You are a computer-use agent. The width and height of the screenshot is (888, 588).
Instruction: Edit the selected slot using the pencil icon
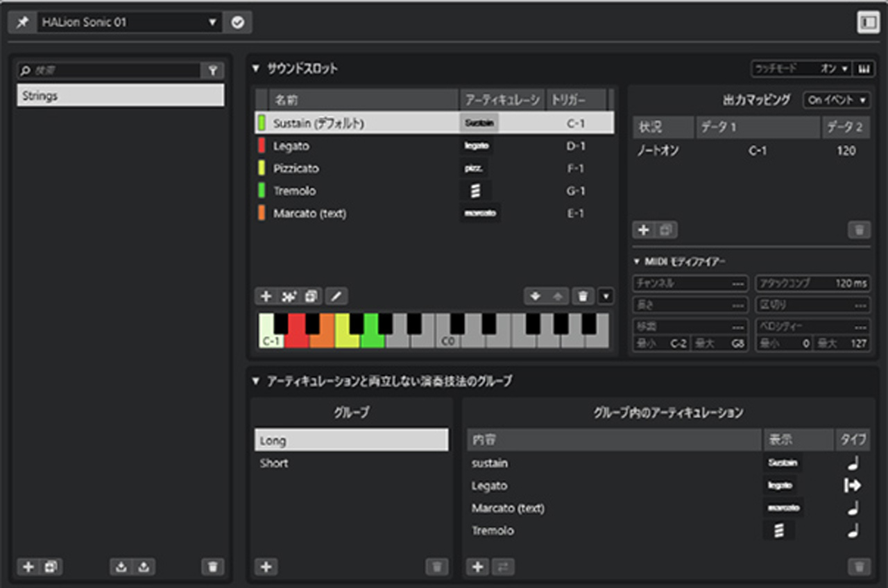[336, 296]
